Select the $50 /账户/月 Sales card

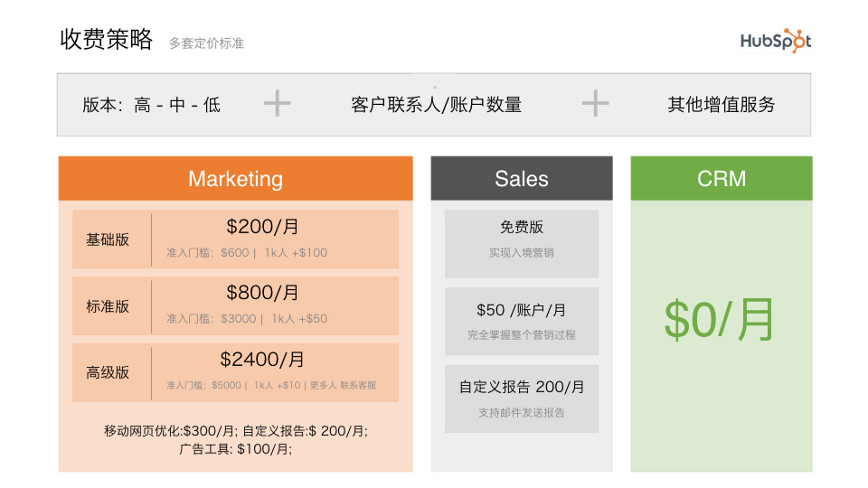[x=522, y=320]
